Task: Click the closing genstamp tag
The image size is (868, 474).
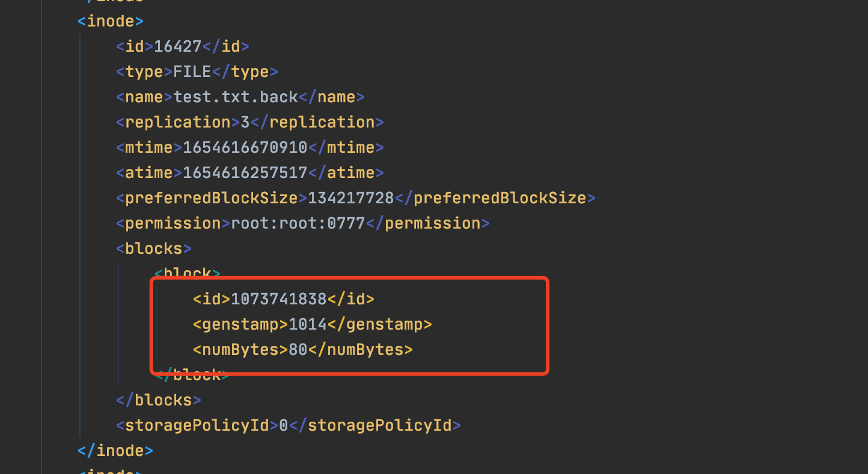Action: [380, 324]
